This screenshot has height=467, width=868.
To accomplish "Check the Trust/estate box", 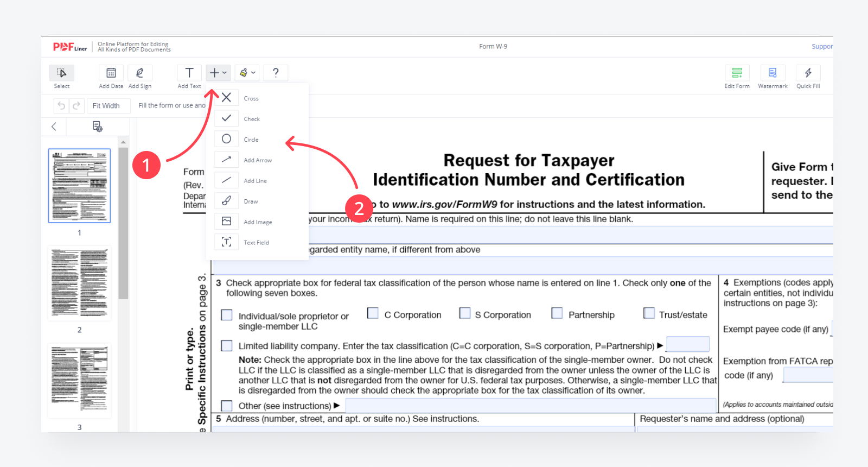I will pos(649,313).
